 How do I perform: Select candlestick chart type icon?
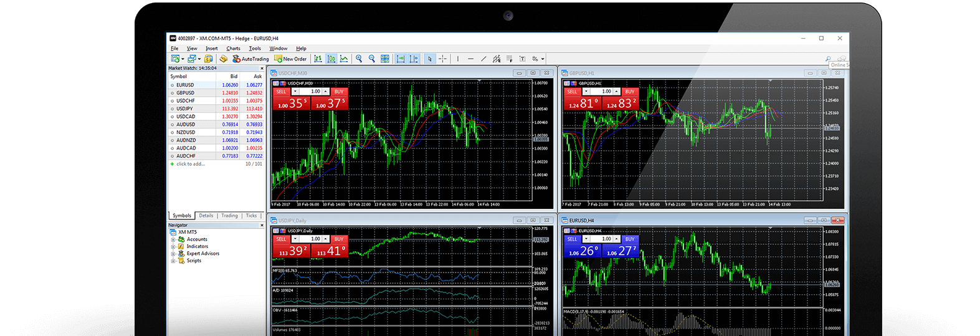tap(331, 59)
